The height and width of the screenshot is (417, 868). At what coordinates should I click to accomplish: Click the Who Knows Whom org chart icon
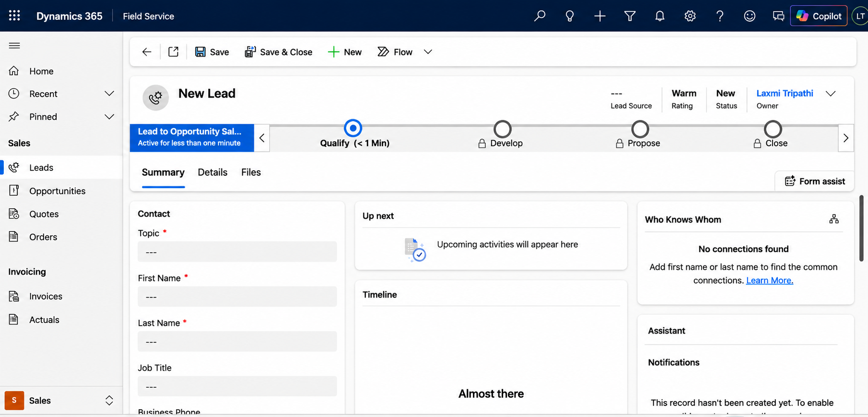pyautogui.click(x=834, y=219)
